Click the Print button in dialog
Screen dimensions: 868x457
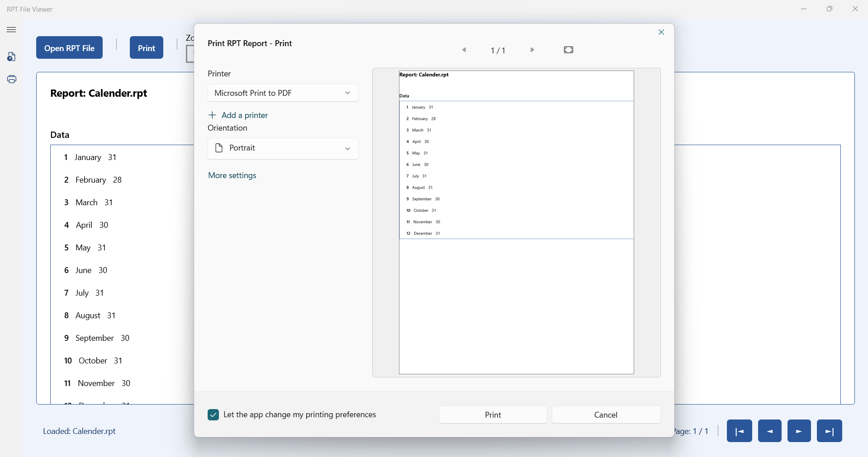492,415
